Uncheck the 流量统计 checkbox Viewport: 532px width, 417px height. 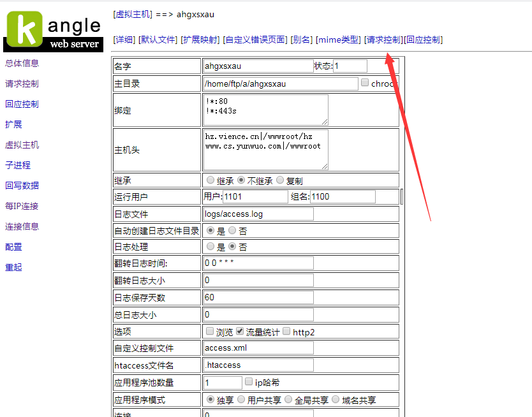coord(240,332)
